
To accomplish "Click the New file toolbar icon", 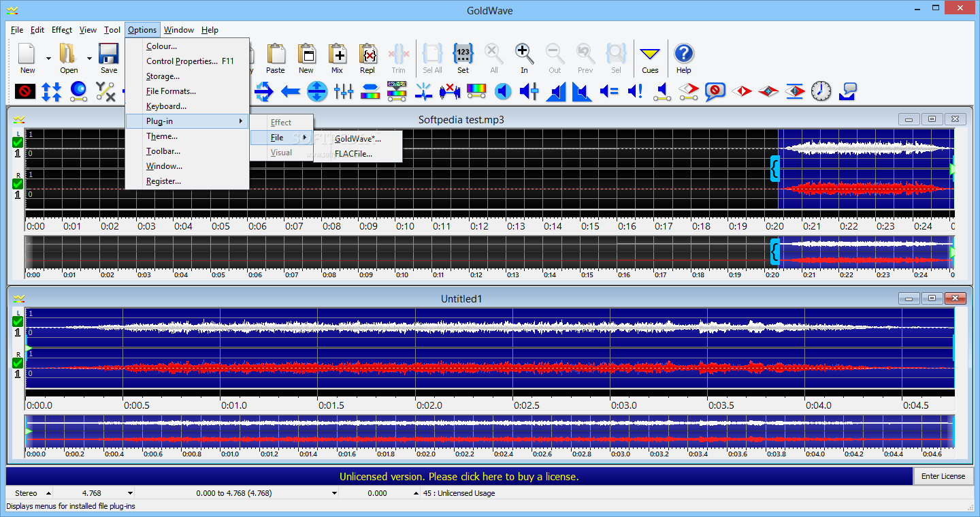I will (27, 53).
